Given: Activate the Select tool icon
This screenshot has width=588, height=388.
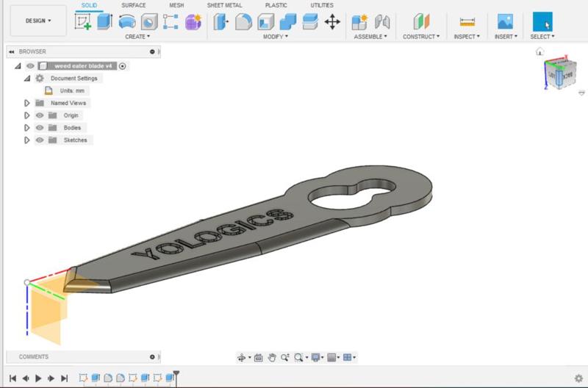Looking at the screenshot, I should point(542,21).
